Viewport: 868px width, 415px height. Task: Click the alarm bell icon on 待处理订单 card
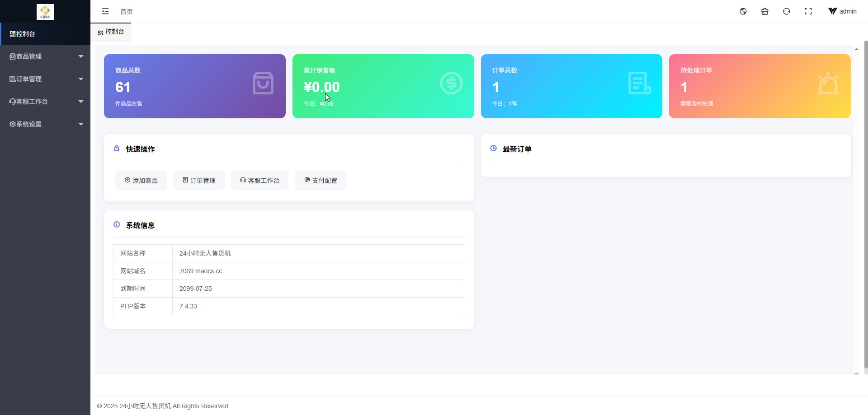pos(828,83)
